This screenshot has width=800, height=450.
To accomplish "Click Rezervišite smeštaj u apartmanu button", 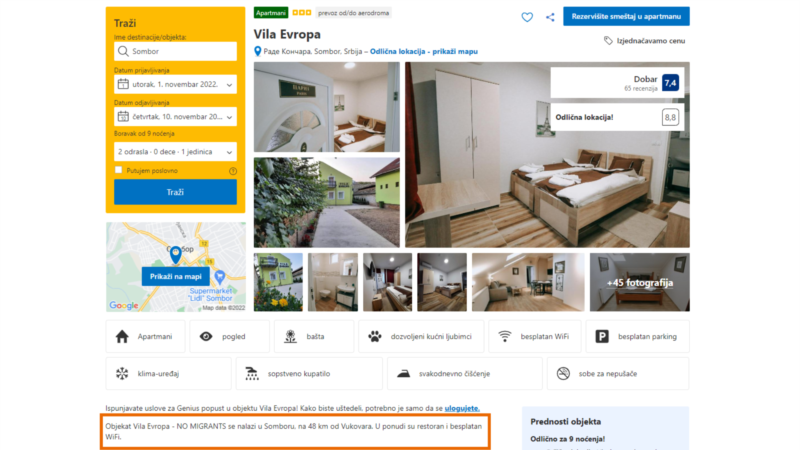I will [x=626, y=16].
